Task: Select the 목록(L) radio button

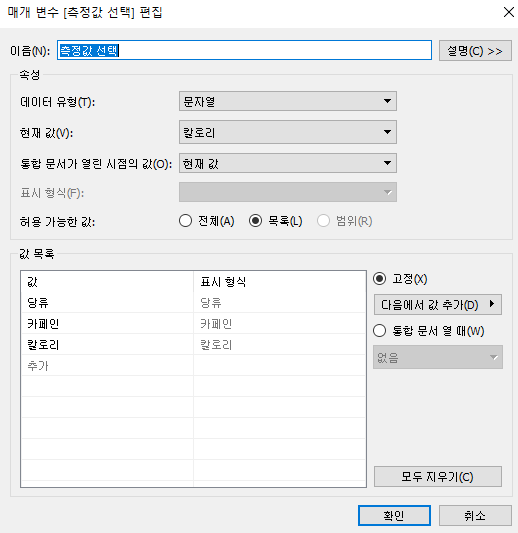Action: click(x=275, y=221)
